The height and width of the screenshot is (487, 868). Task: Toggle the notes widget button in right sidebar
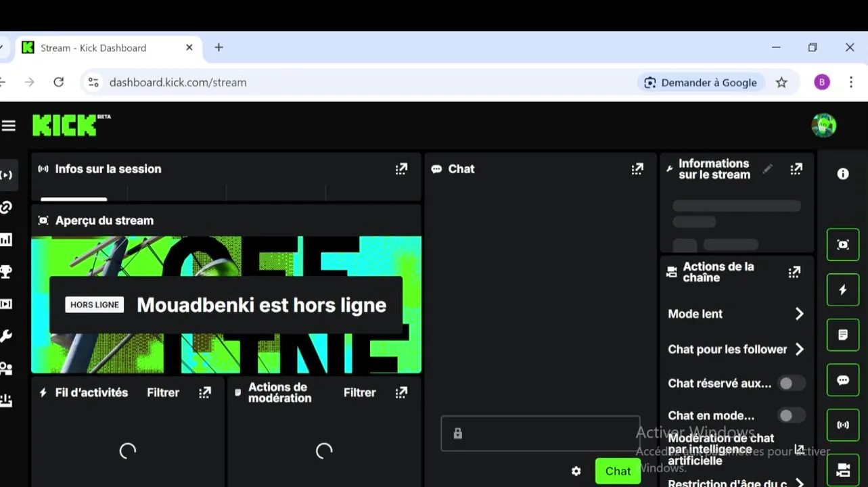[843, 335]
